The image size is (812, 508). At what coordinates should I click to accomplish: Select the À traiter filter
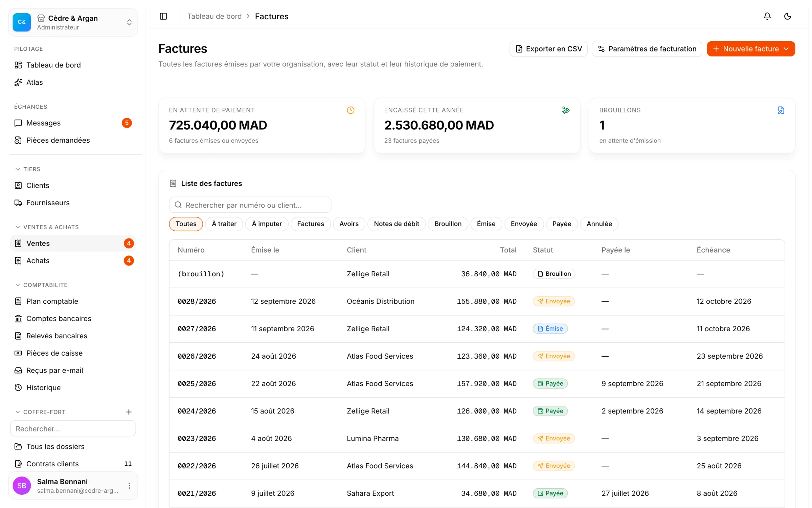(224, 224)
